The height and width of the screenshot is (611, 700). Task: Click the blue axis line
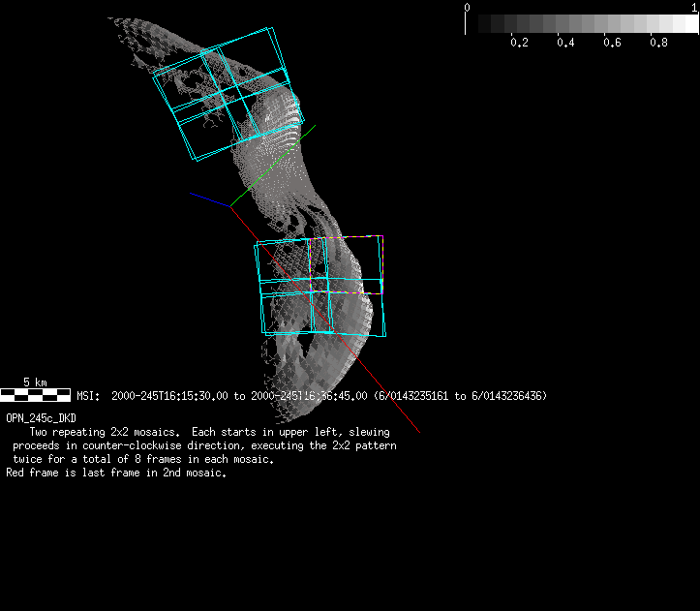tap(210, 199)
